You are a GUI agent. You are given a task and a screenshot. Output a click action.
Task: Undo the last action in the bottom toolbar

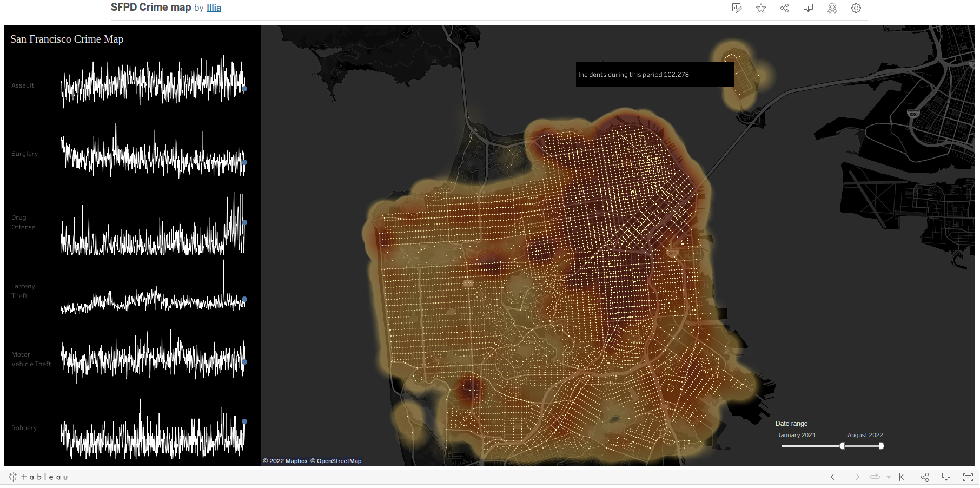pyautogui.click(x=833, y=477)
